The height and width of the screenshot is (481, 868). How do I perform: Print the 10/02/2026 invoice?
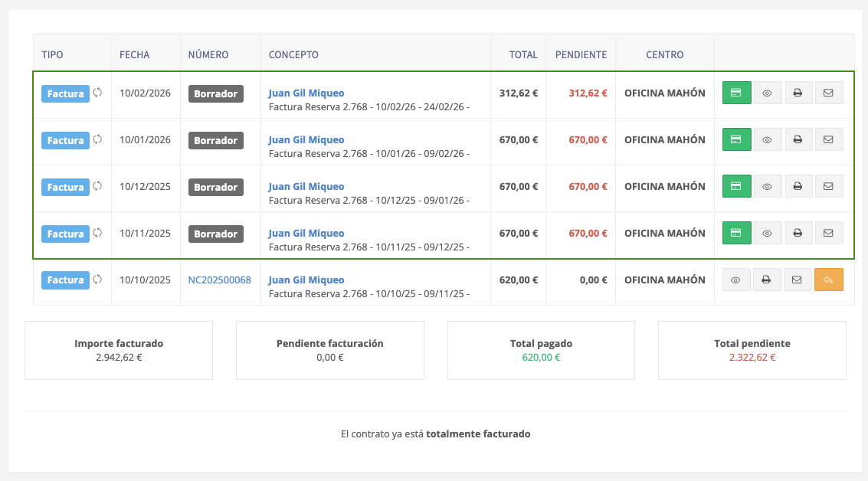(798, 93)
